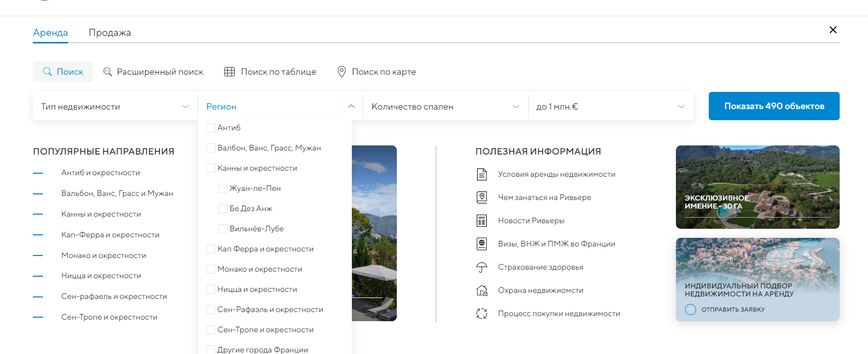This screenshot has height=354, width=868.
Task: Click the newspaper icon beside Новости Ривьеры
Action: pos(482,221)
